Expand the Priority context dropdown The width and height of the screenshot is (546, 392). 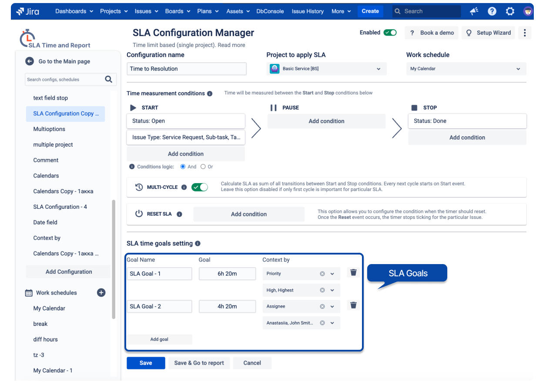coord(332,274)
